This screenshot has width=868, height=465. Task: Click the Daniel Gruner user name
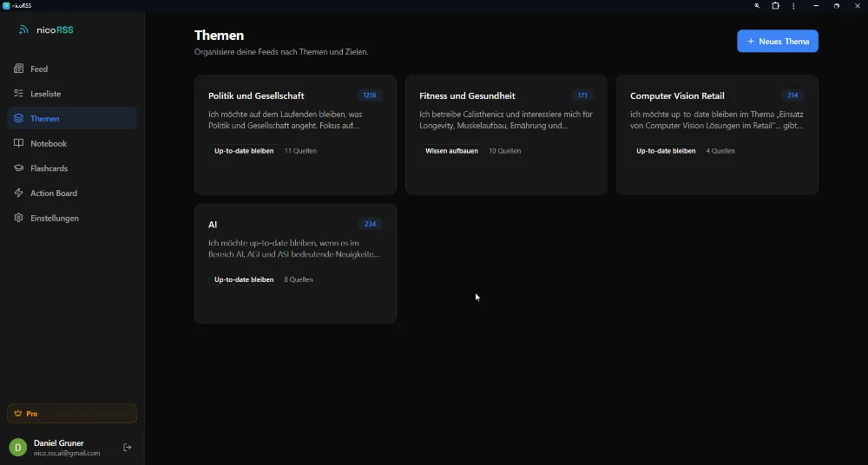(x=59, y=442)
